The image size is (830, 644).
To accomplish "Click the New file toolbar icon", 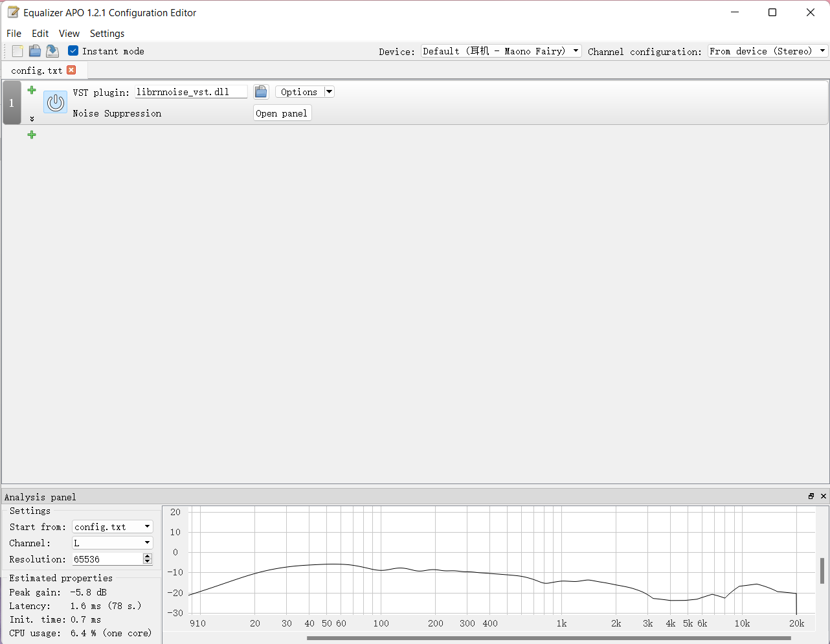I will [x=17, y=51].
